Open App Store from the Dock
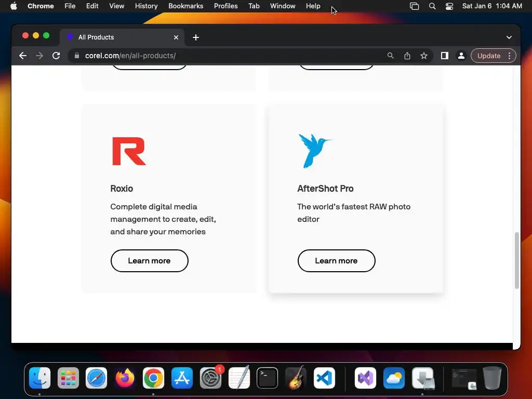The height and width of the screenshot is (399, 532). (182, 378)
